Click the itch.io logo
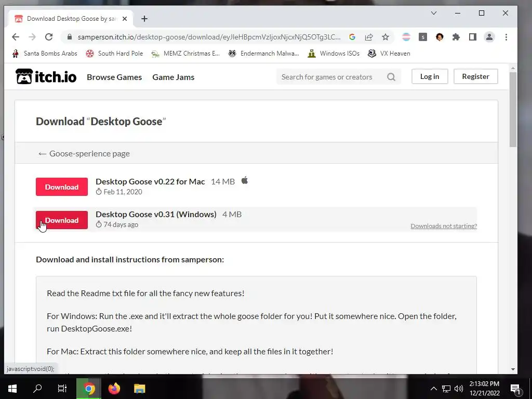532x399 pixels. [46, 77]
